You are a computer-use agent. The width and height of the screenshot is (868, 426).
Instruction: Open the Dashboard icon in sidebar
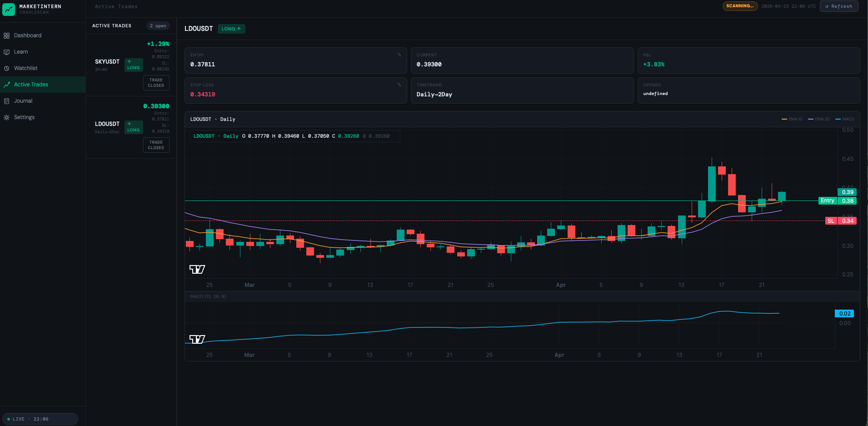coord(6,35)
